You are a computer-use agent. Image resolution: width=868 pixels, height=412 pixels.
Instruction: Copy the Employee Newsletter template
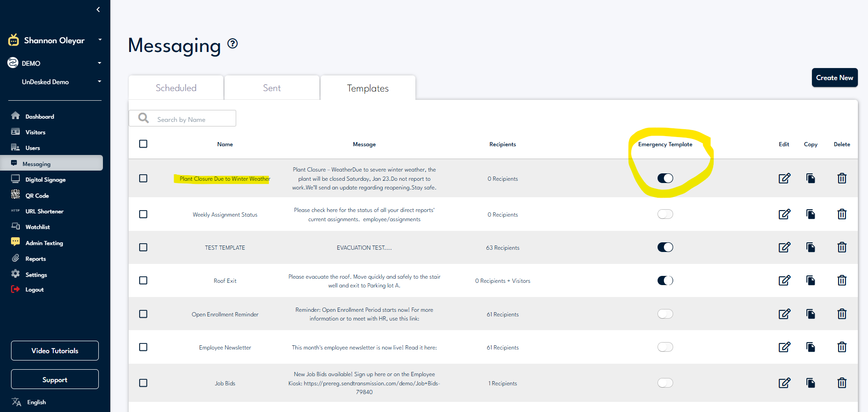[811, 347]
